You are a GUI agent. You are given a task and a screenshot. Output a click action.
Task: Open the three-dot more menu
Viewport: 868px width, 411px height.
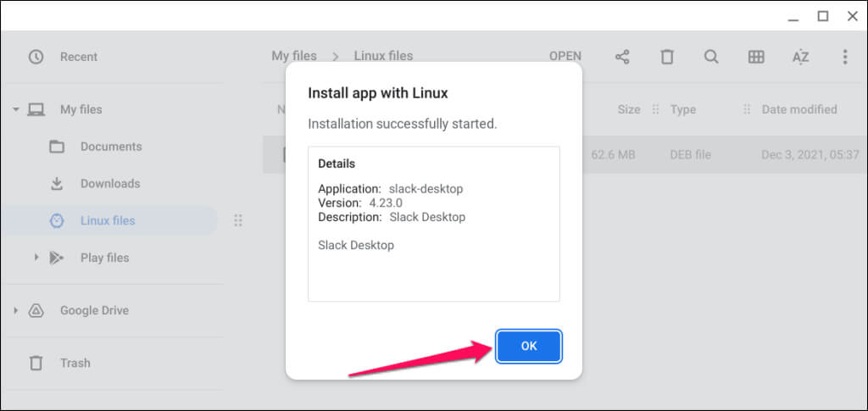pos(844,57)
